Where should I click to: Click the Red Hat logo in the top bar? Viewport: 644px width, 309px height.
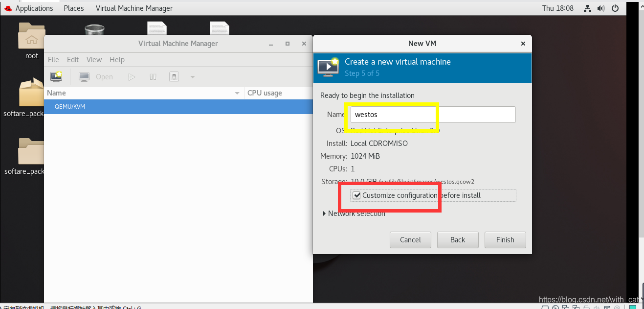[8, 8]
